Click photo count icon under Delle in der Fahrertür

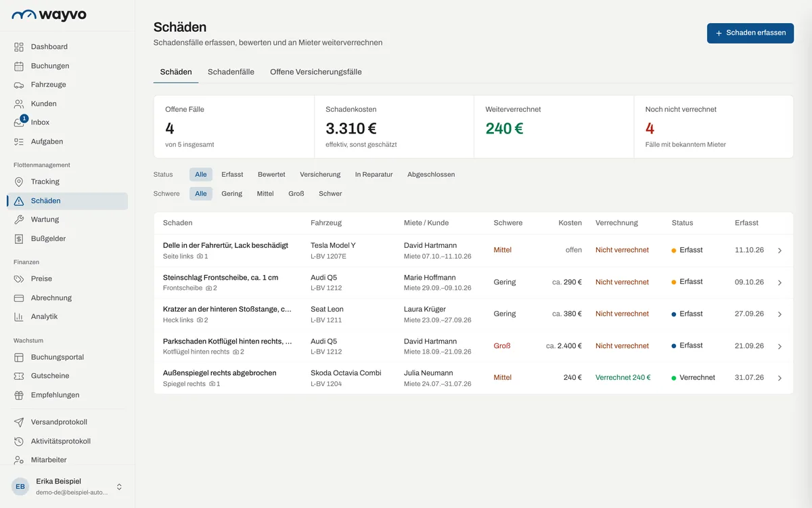click(x=200, y=257)
